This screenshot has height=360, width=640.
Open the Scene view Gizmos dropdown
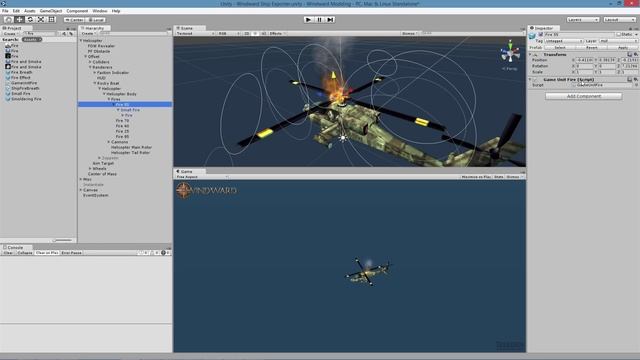[x=410, y=33]
